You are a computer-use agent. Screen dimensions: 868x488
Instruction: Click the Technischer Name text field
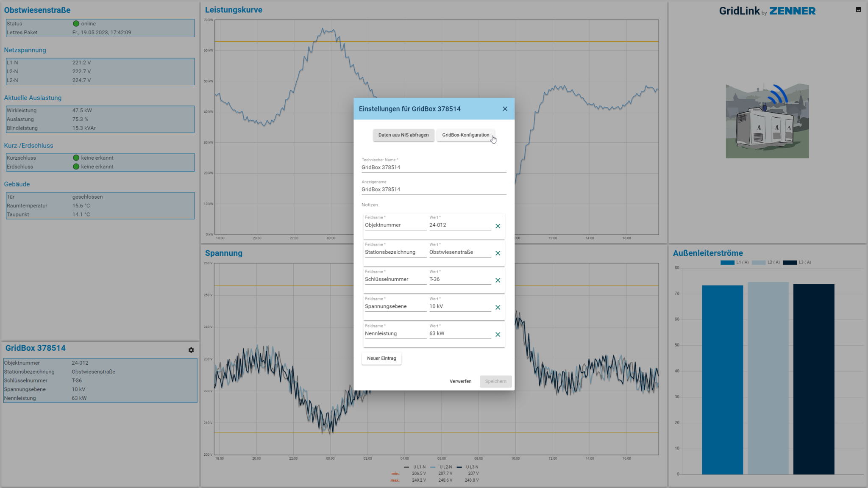point(433,167)
